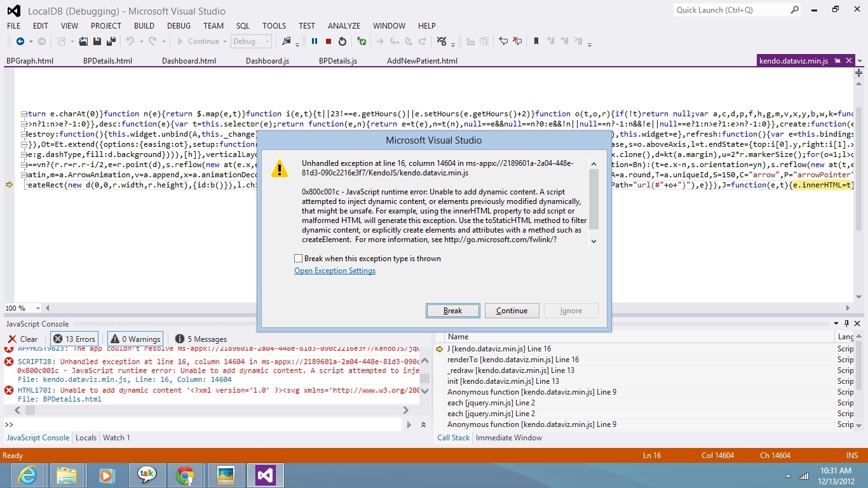The image size is (868, 488).
Task: Open the BUILD menu
Action: 144,26
